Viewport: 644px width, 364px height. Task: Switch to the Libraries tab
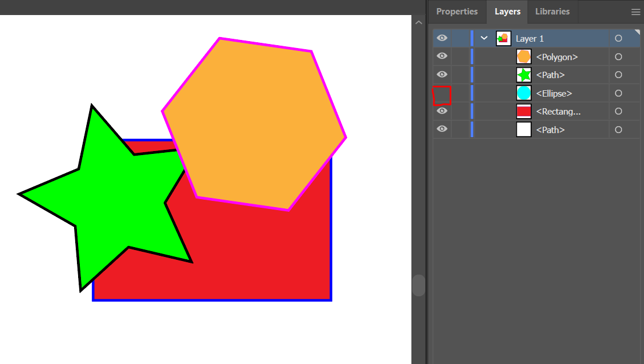[x=552, y=12]
